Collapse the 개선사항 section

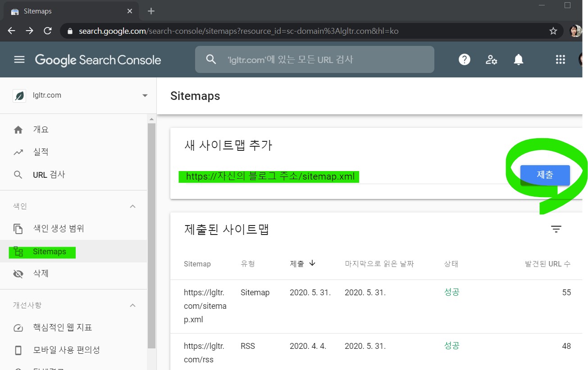point(132,305)
